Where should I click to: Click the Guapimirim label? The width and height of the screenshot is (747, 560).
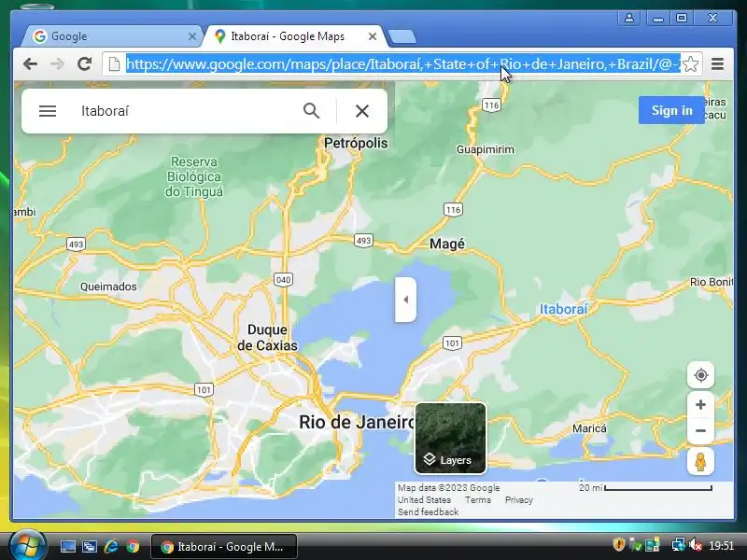click(486, 149)
